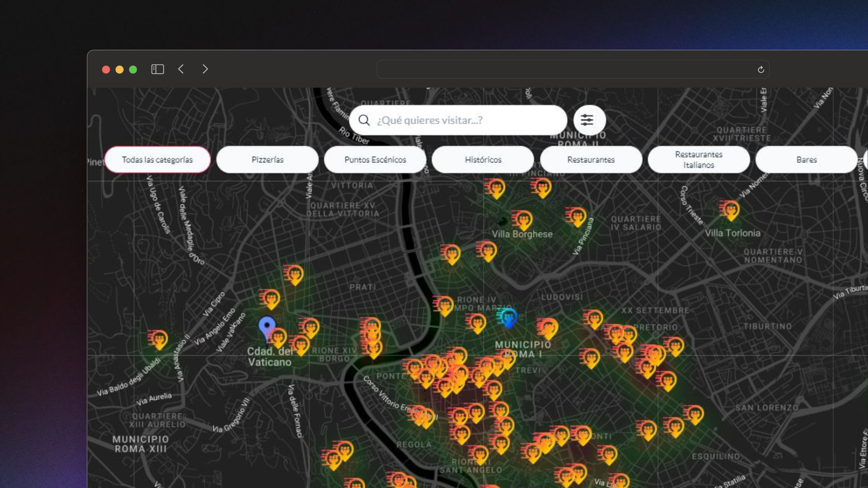Click the LUDOVISI district label

[x=562, y=297]
